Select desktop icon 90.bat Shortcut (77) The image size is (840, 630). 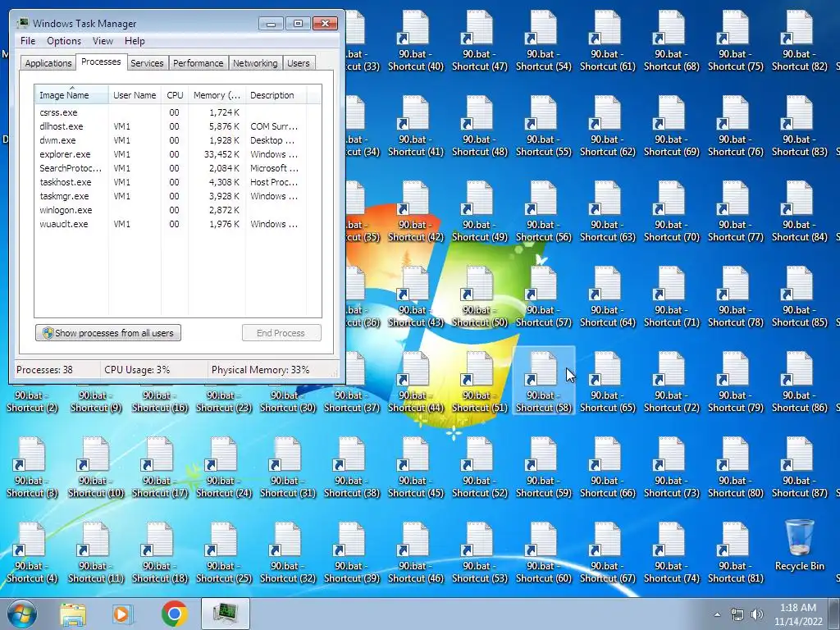tap(736, 212)
